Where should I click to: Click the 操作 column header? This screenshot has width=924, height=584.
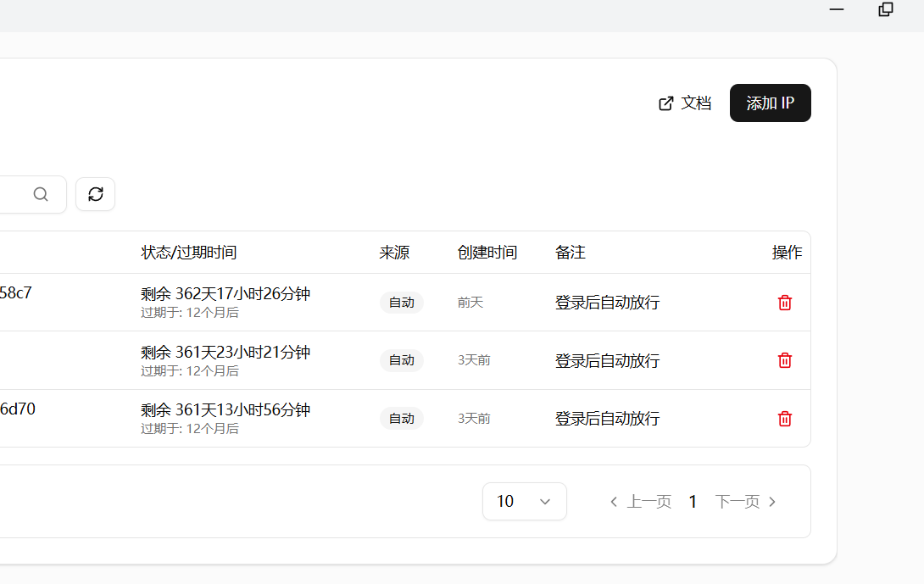(787, 253)
